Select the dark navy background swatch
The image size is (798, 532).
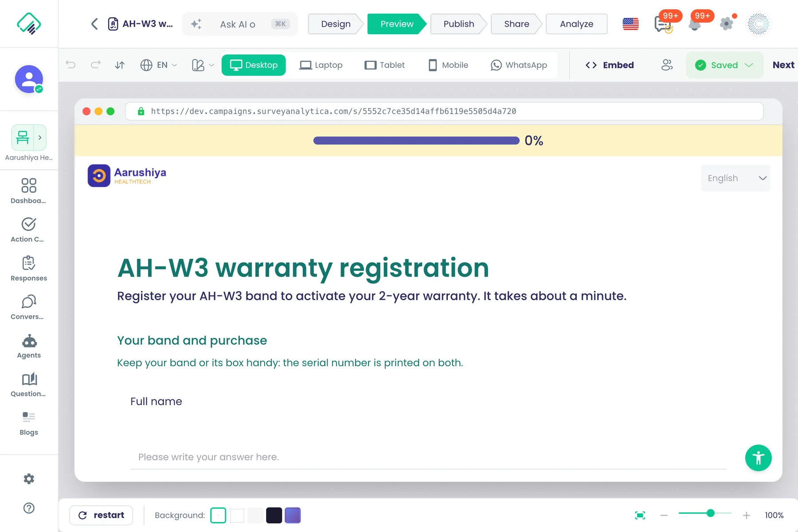point(274,515)
